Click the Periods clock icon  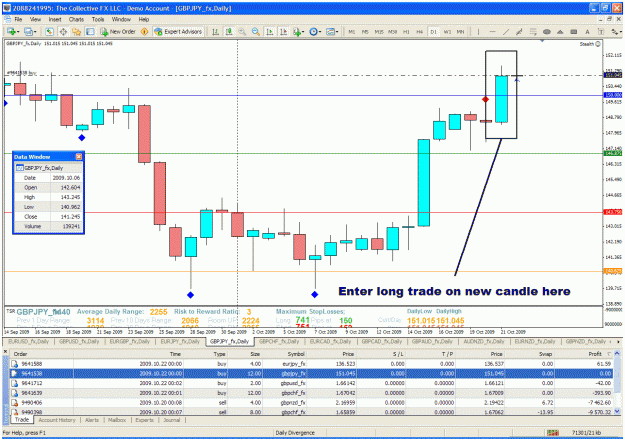coord(313,31)
